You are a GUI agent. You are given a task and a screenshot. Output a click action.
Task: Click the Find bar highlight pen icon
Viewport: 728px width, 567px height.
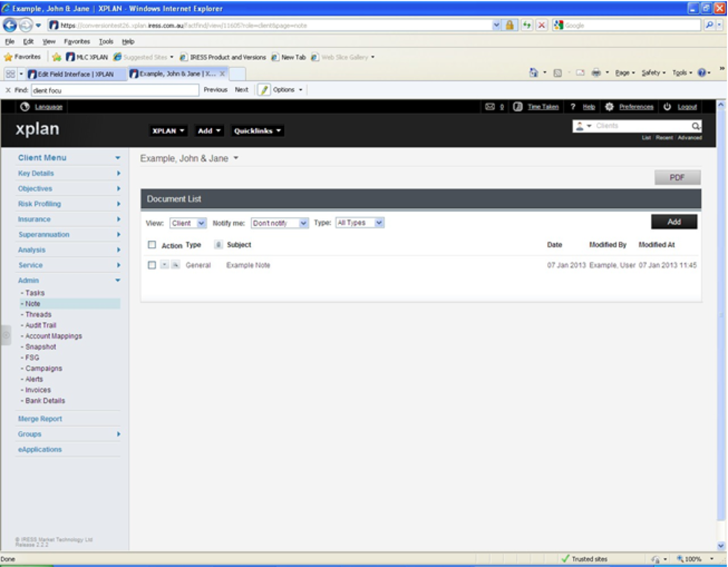pos(264,90)
